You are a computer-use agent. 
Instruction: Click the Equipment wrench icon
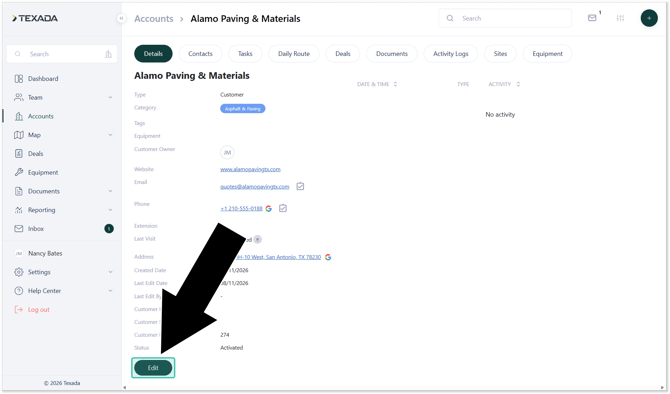pos(19,172)
